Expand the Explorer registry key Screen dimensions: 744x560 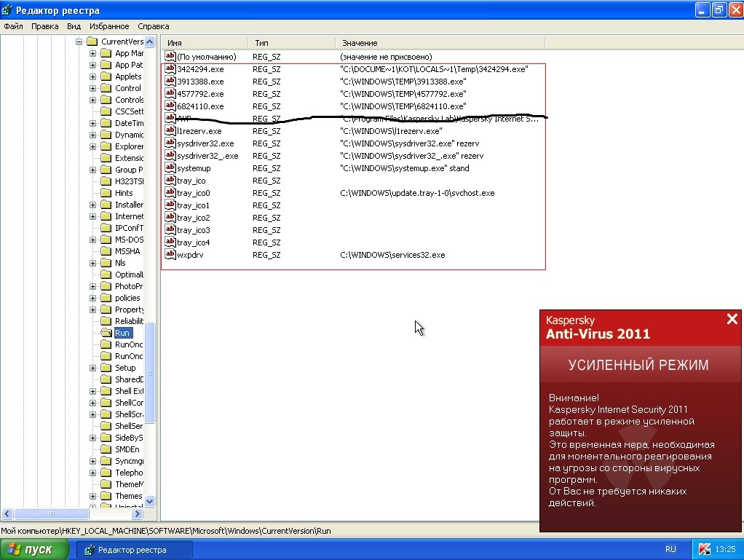click(92, 146)
